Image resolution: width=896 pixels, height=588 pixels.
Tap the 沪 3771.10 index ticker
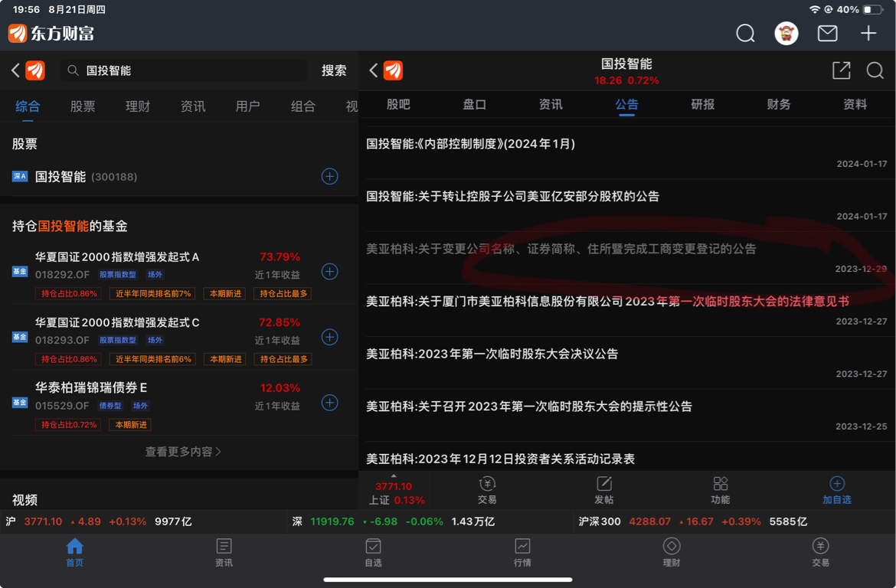click(99, 521)
